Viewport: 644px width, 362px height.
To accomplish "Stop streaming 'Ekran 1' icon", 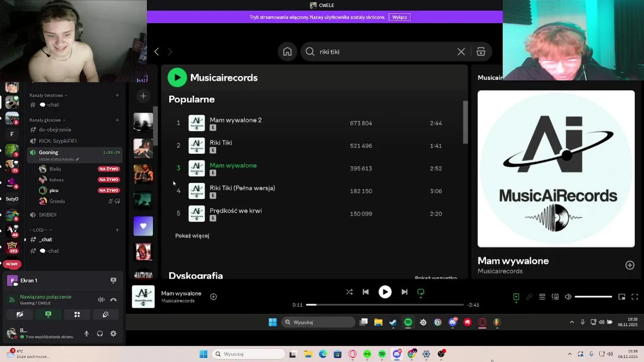I will click(x=113, y=280).
